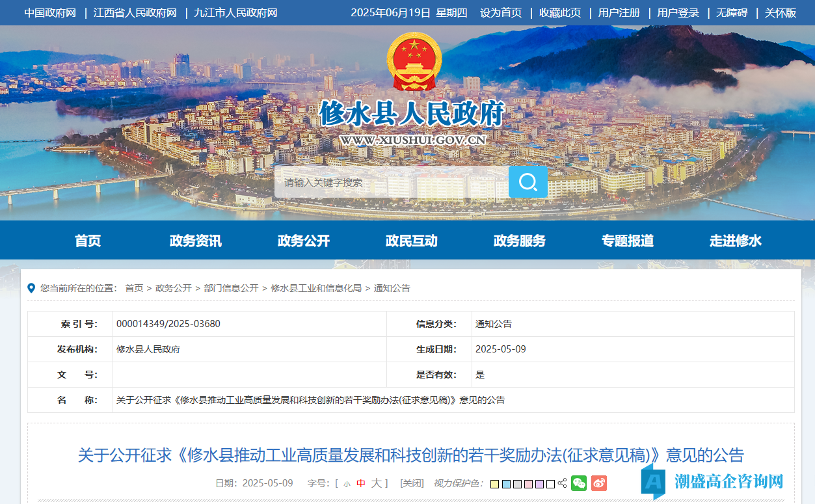Open the 政务资讯 navigation item
815x504 pixels.
[196, 241]
